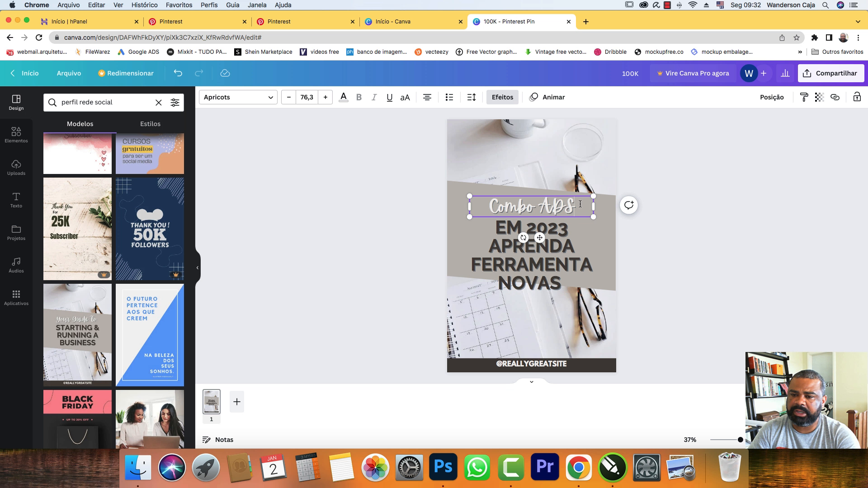Click the undo arrow in the top bar
Image resolution: width=868 pixels, height=488 pixels.
(178, 73)
